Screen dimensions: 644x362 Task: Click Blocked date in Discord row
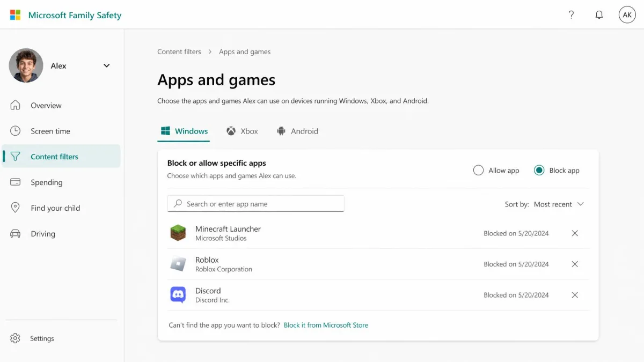(x=516, y=295)
